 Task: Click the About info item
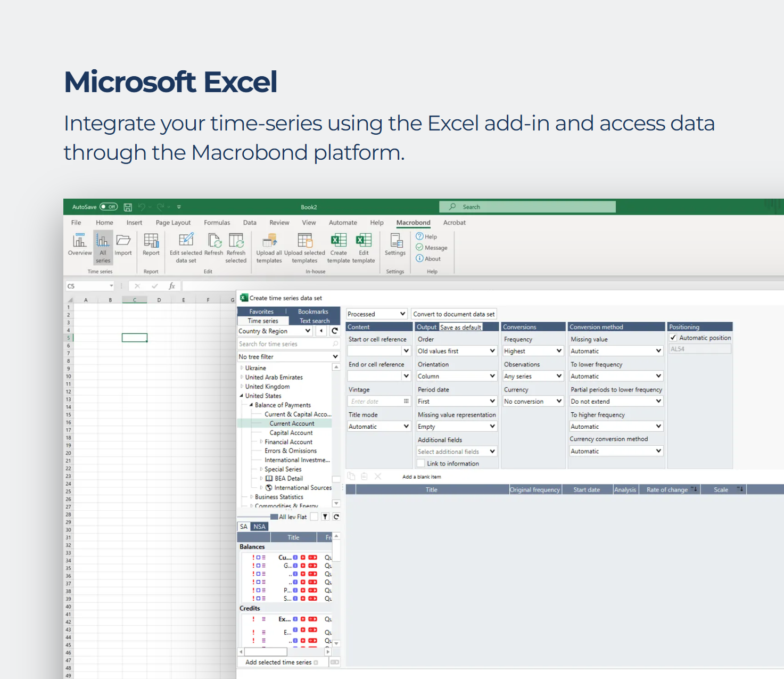[428, 259]
